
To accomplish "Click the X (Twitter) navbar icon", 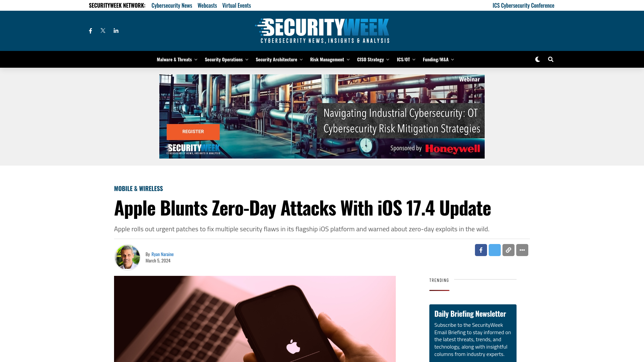I will pos(103,31).
